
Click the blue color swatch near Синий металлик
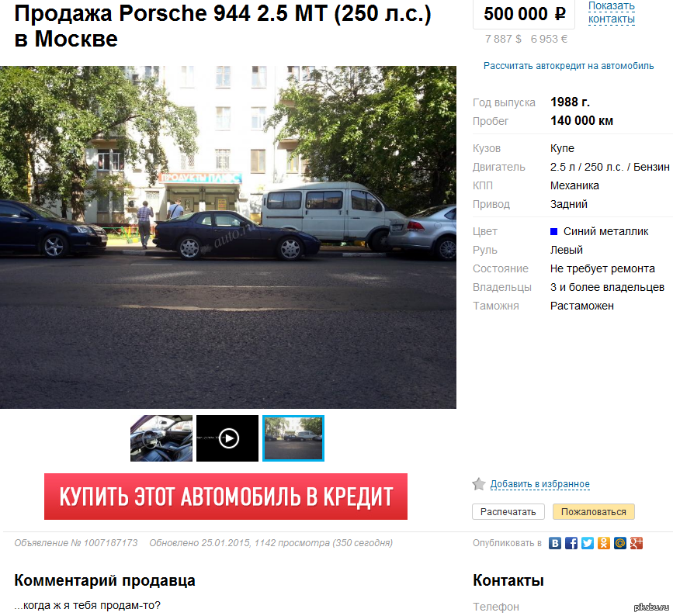553,232
